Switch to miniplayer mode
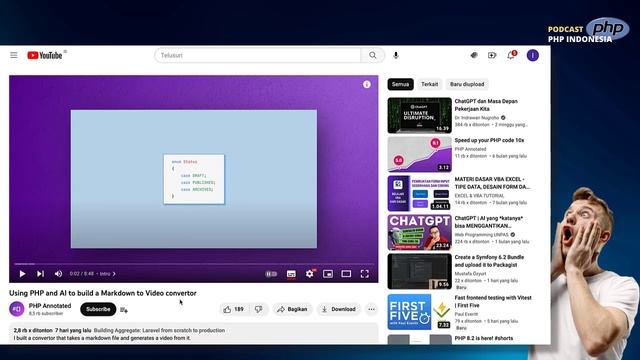640x360 pixels. point(328,273)
